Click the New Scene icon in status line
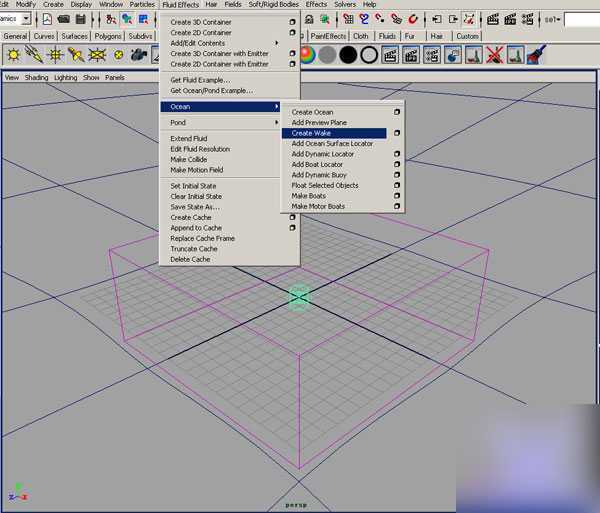The height and width of the screenshot is (513, 600). pyautogui.click(x=47, y=19)
